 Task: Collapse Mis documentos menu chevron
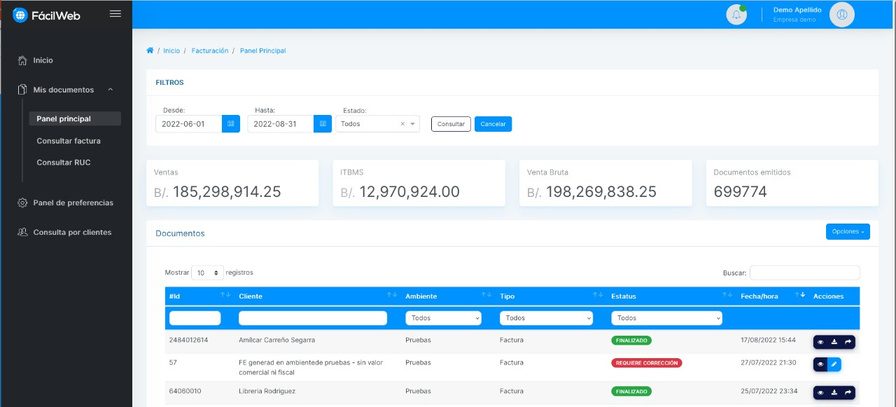[x=110, y=90]
